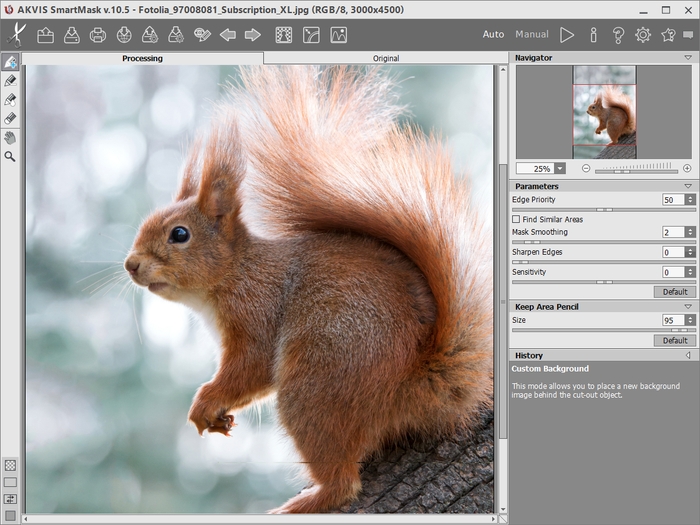This screenshot has width=700, height=525.
Task: Reset Keep Area Pencil with Default button
Action: tap(675, 341)
